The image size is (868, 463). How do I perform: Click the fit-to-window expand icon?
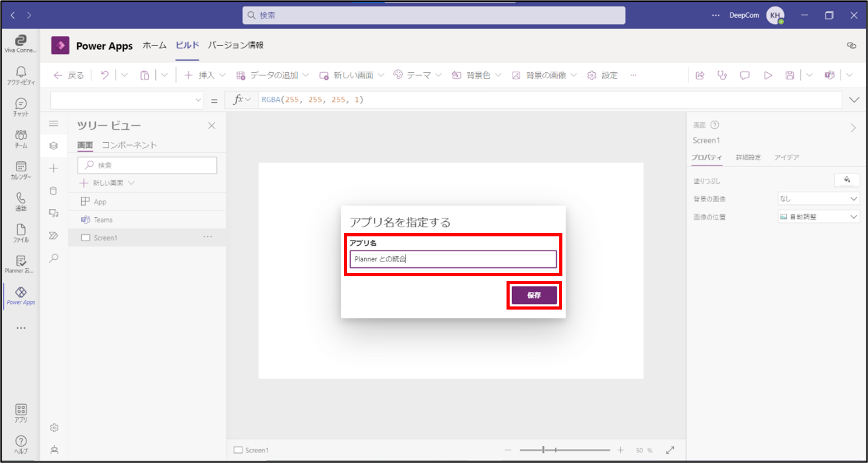pyautogui.click(x=670, y=450)
